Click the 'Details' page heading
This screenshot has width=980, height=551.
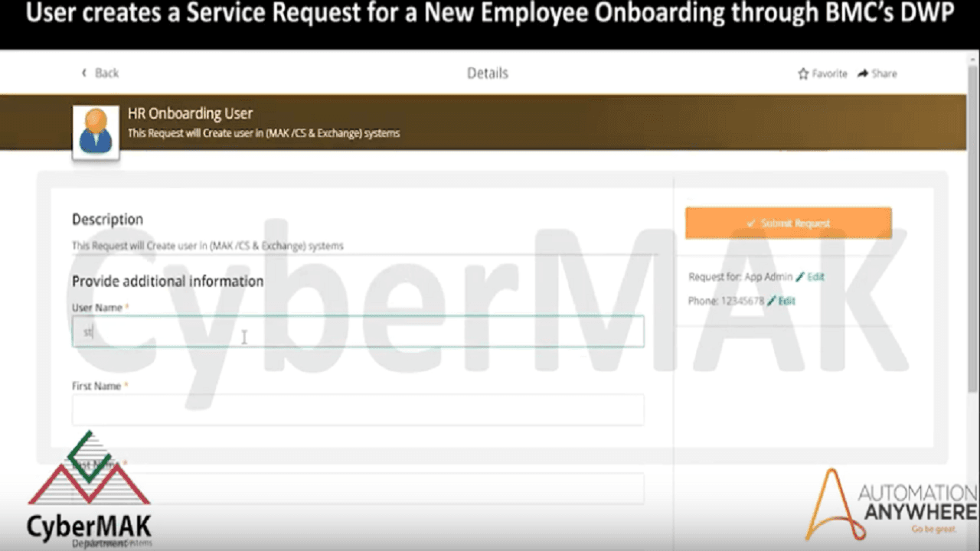(x=488, y=73)
